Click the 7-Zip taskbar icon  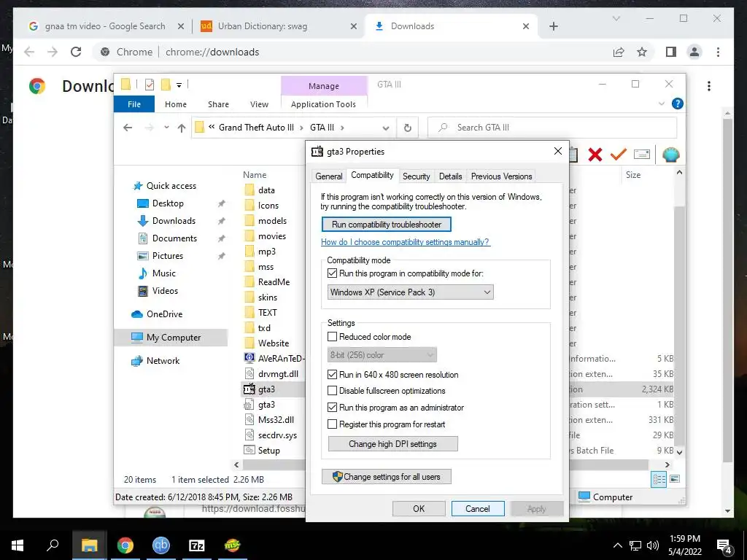point(197,545)
